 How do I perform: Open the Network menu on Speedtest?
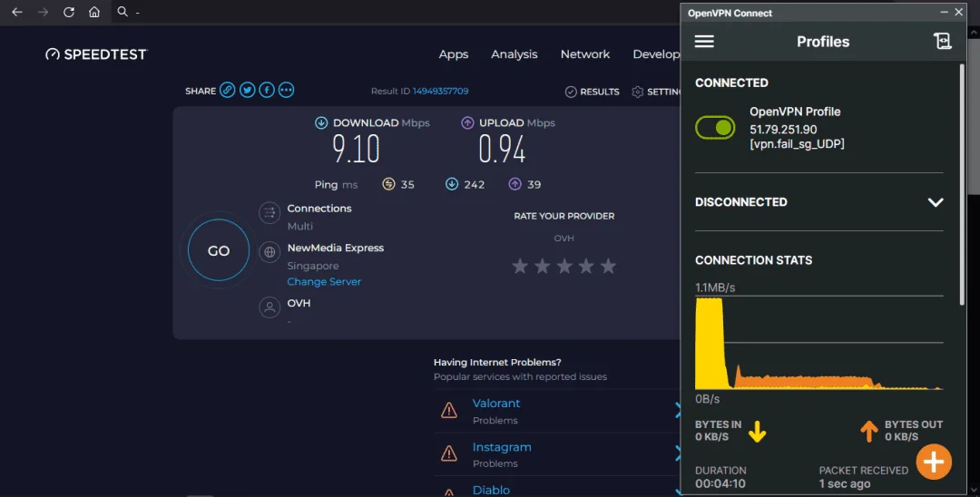point(585,54)
